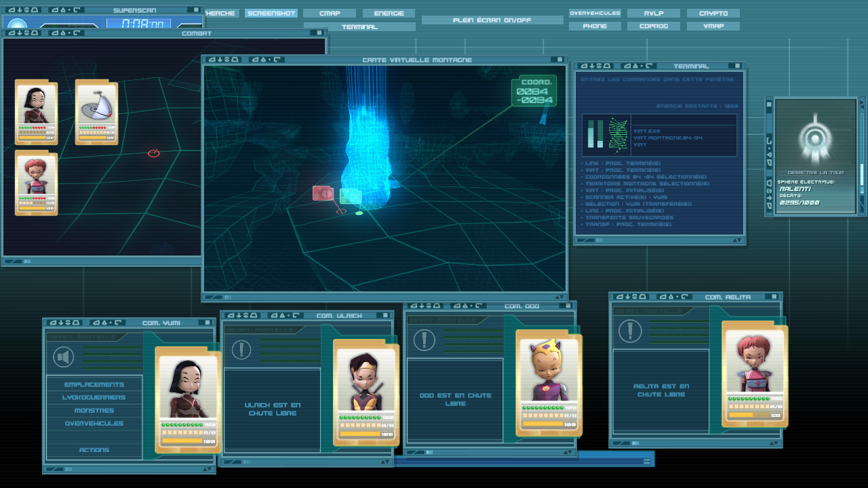Click 'VIRT.EXE' line in Terminal
868x488 pixels.
tap(646, 131)
